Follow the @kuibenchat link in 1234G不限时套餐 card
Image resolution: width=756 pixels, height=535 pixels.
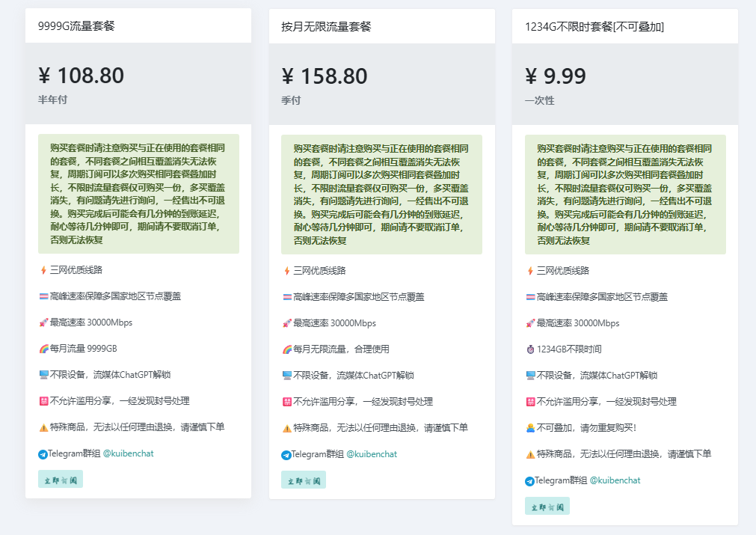pyautogui.click(x=615, y=480)
